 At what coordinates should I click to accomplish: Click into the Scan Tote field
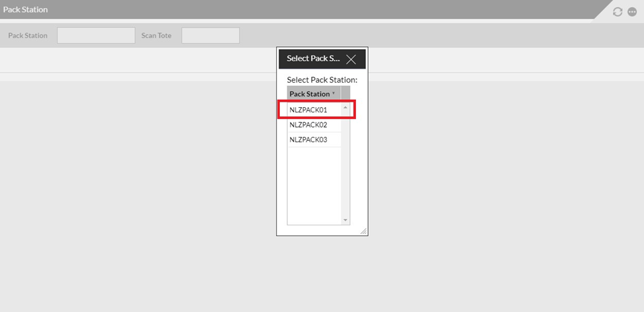tap(210, 36)
